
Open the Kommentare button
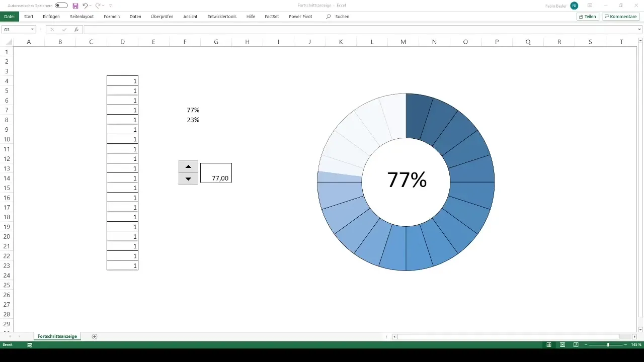[620, 17]
